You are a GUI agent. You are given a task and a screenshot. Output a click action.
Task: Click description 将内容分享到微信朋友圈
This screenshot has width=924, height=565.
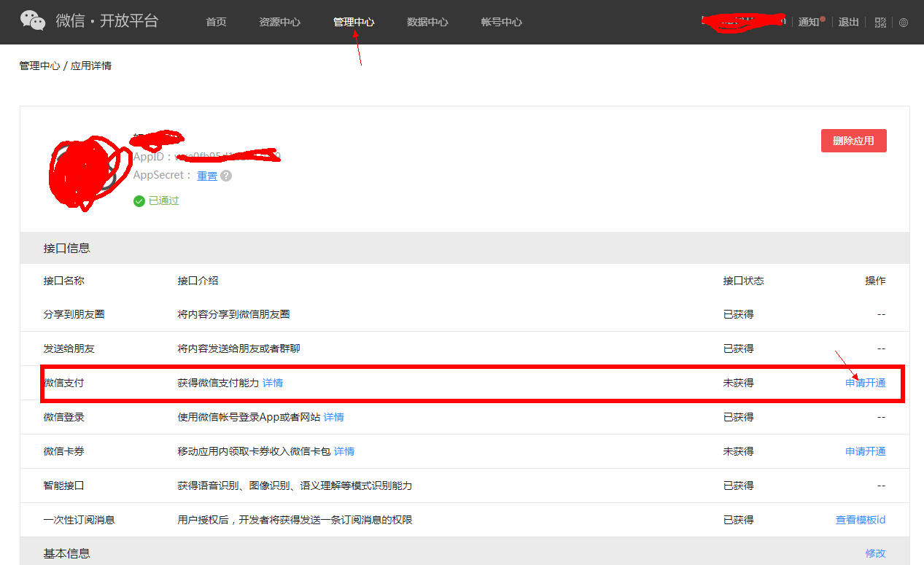click(234, 314)
